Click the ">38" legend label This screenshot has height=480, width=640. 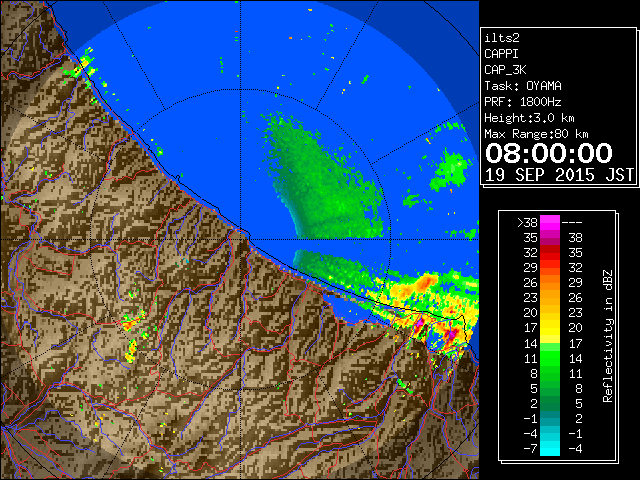click(x=527, y=223)
